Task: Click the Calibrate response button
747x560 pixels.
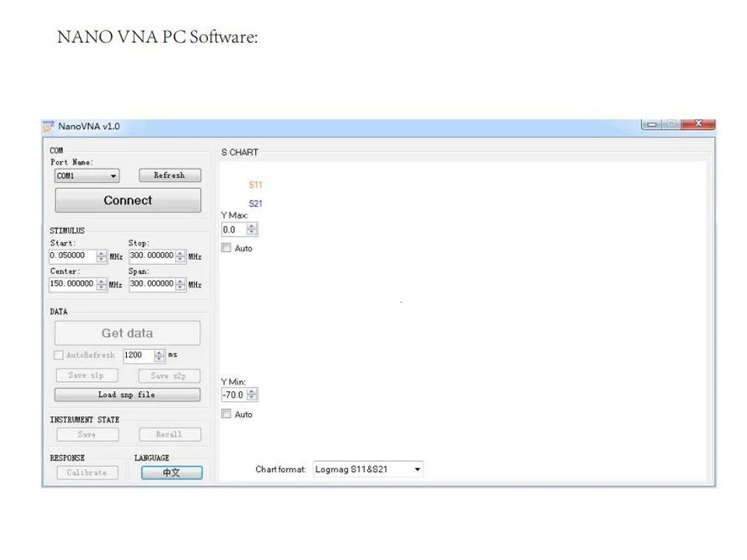Action: pyautogui.click(x=87, y=472)
